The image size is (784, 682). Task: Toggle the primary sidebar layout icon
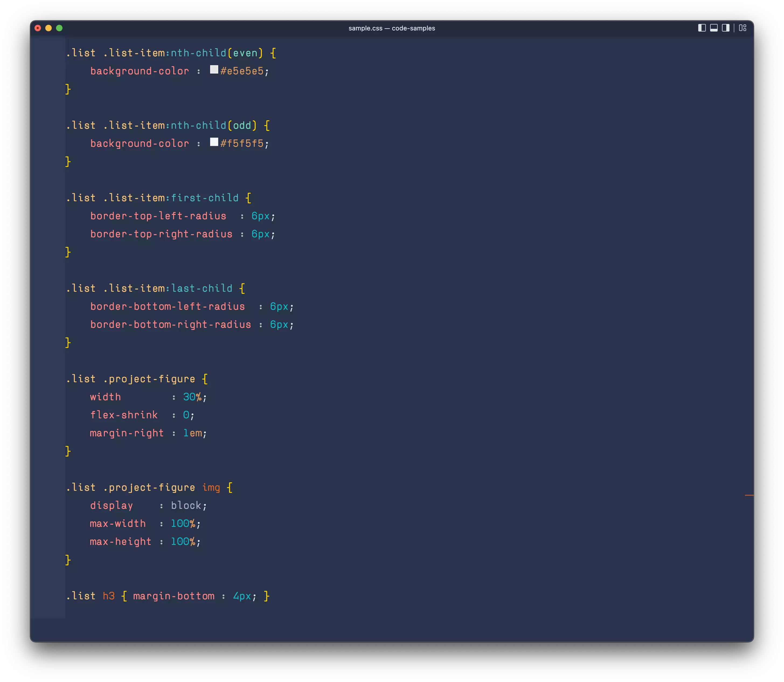702,28
